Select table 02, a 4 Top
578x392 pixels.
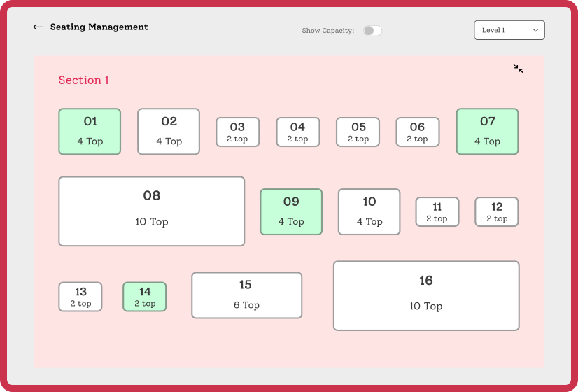pyautogui.click(x=169, y=132)
